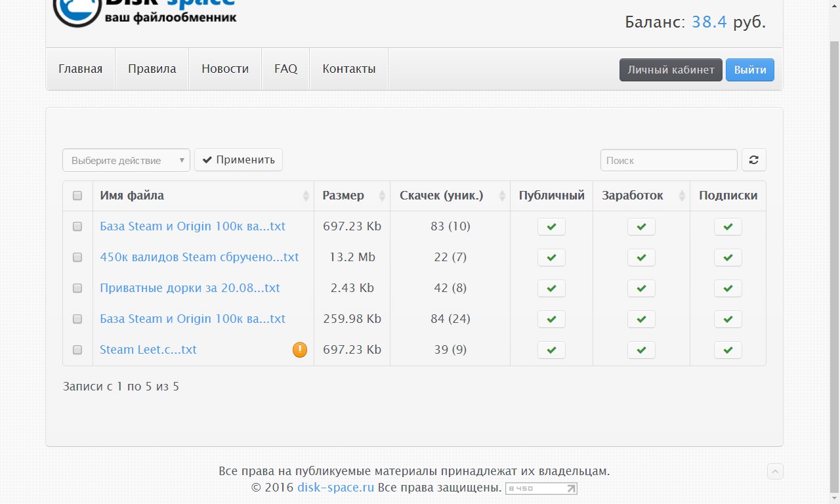The width and height of the screenshot is (840, 504).
Task: Click scroll-to-top arrow icon in footer
Action: coord(776,471)
